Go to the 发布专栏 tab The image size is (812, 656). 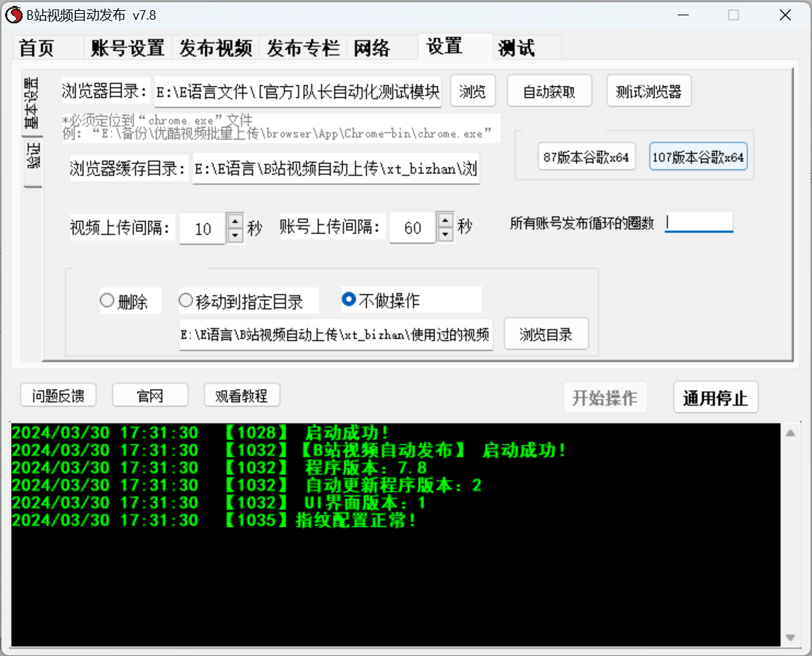(x=303, y=47)
